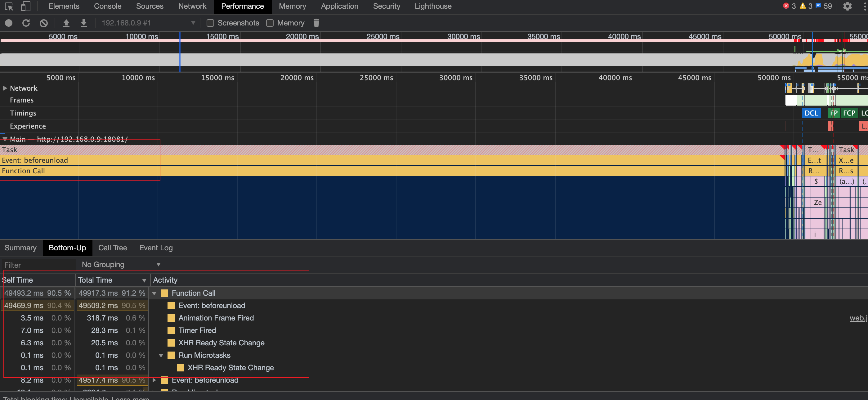Screen dimensions: 868x400
Task: Open the Security tab
Action: tap(387, 6)
